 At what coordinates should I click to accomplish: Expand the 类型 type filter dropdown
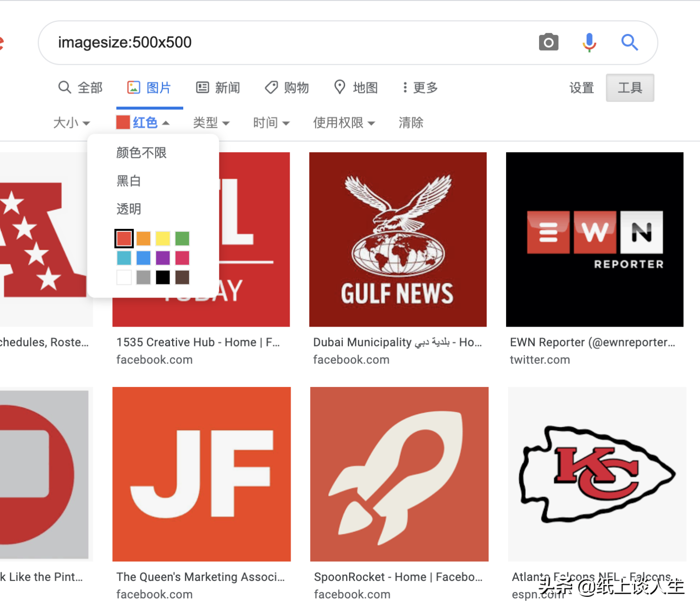tap(210, 122)
